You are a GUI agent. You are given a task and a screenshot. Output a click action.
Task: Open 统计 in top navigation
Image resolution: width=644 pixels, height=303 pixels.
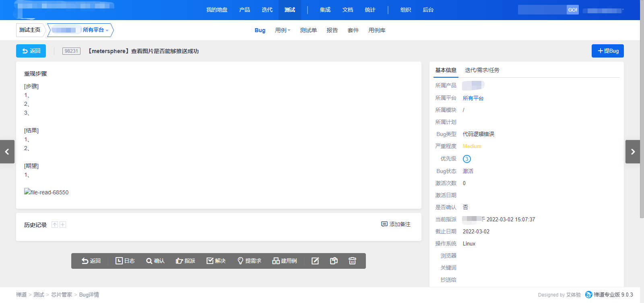click(370, 10)
